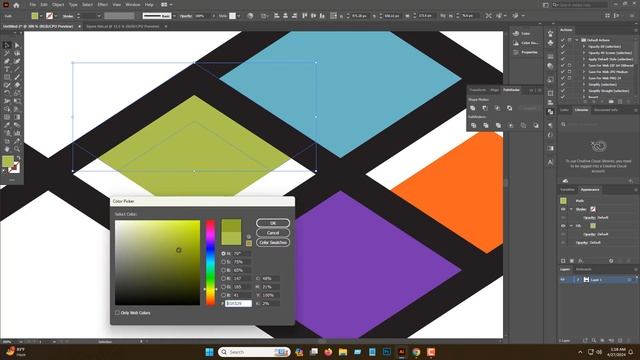Select the H hue radio button
This screenshot has width=640, height=360.
point(223,253)
